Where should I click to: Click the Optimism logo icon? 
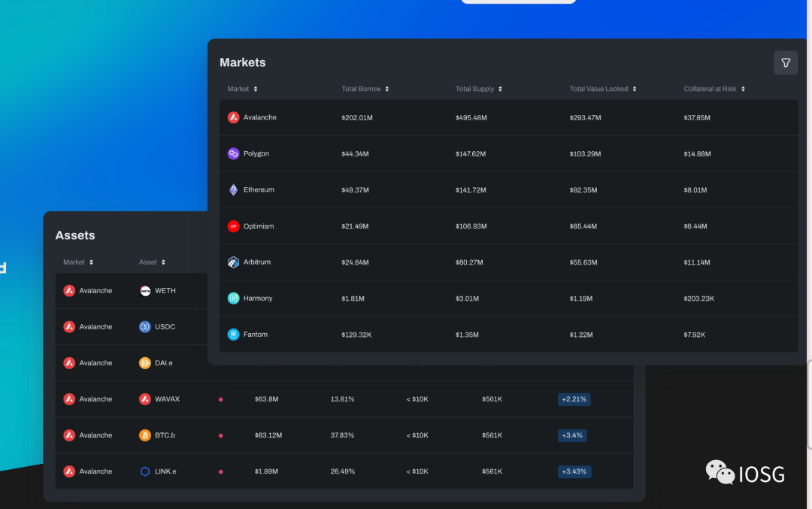[234, 226]
